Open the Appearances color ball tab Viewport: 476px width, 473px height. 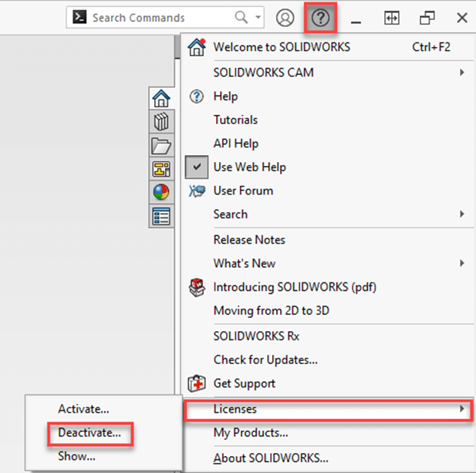[161, 192]
